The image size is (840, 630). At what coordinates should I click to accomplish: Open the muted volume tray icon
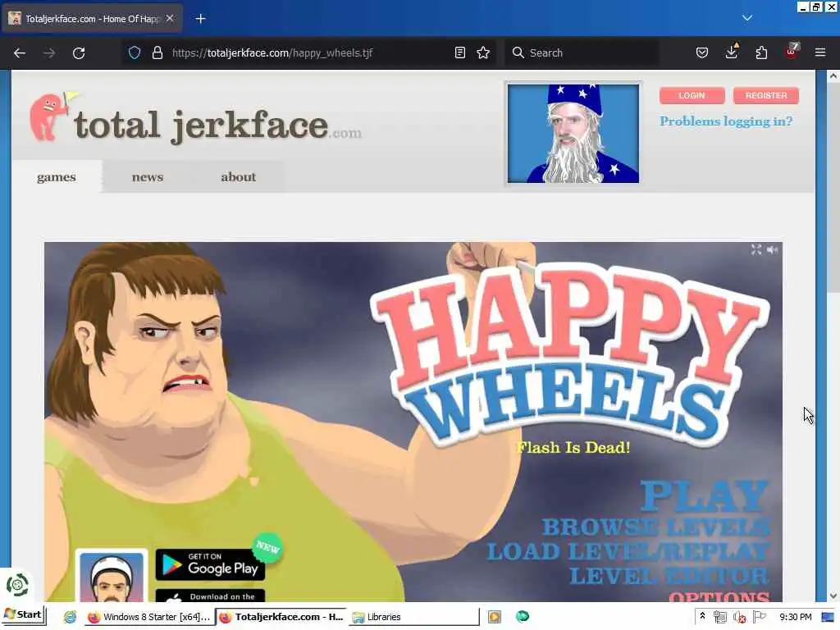coord(740,617)
